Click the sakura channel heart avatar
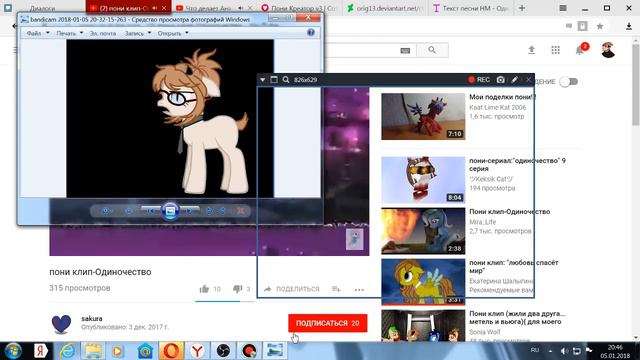Viewport: 640px width, 360px height. click(61, 324)
